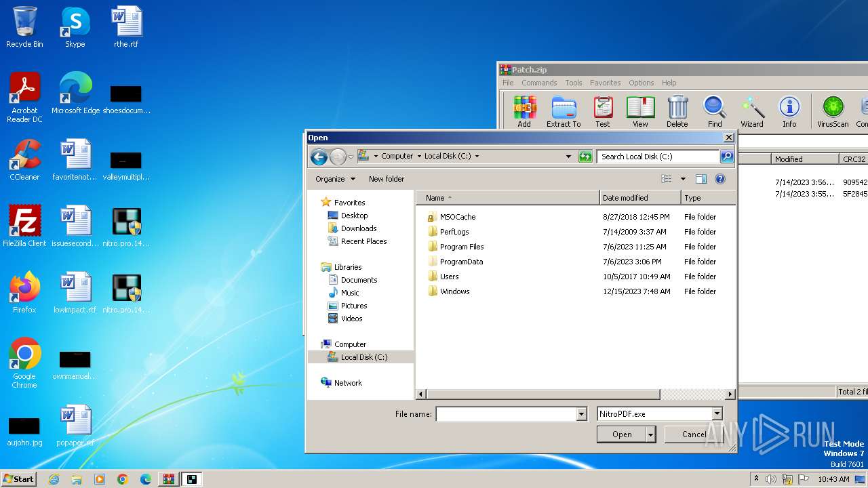The image size is (868, 488).
Task: Change view with the views icon
Action: pyautogui.click(x=667, y=179)
